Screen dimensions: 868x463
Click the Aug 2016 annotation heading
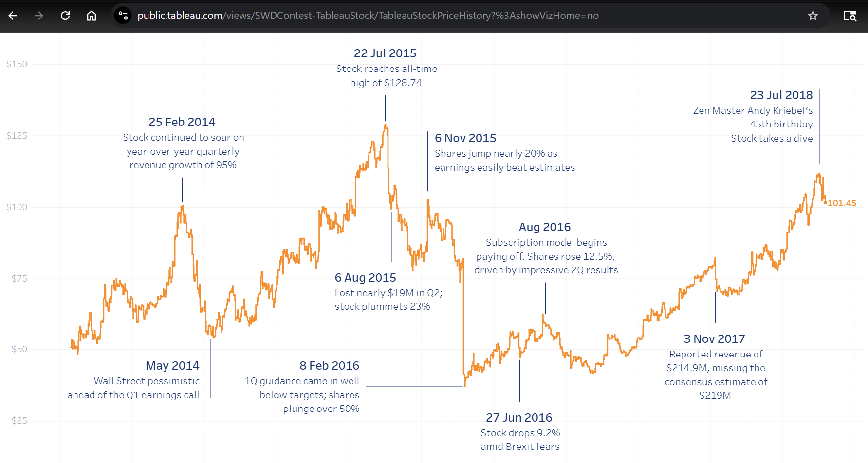tap(544, 227)
